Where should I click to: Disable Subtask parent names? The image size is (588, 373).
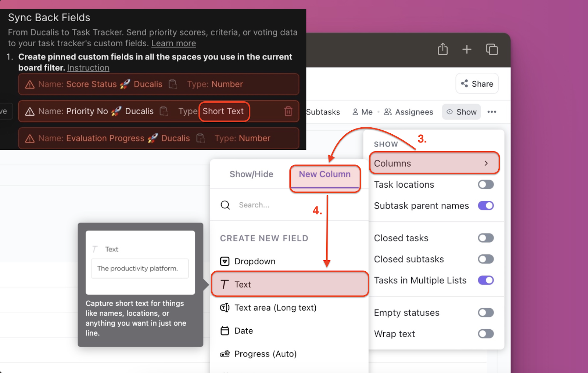click(485, 206)
